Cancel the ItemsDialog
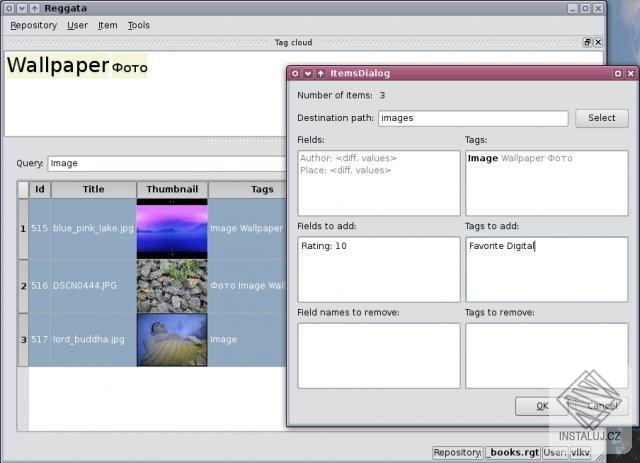 (602, 406)
